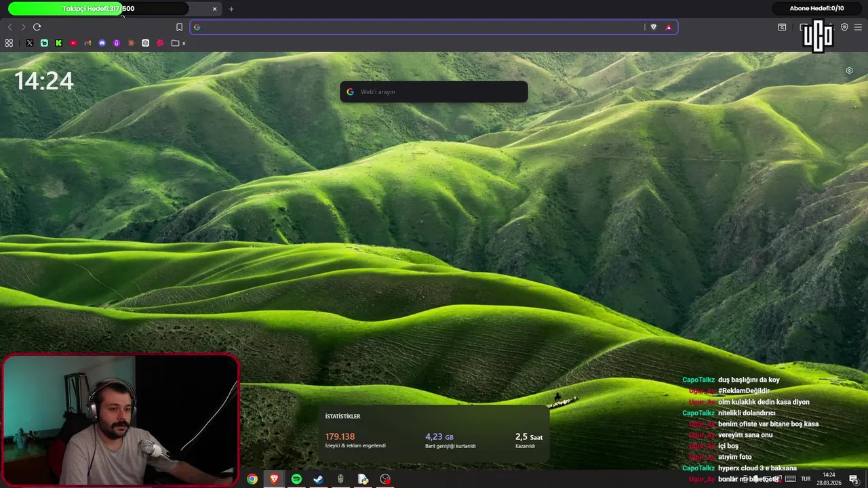The width and height of the screenshot is (868, 488).
Task: Open the Discord bookmark
Action: 102,43
